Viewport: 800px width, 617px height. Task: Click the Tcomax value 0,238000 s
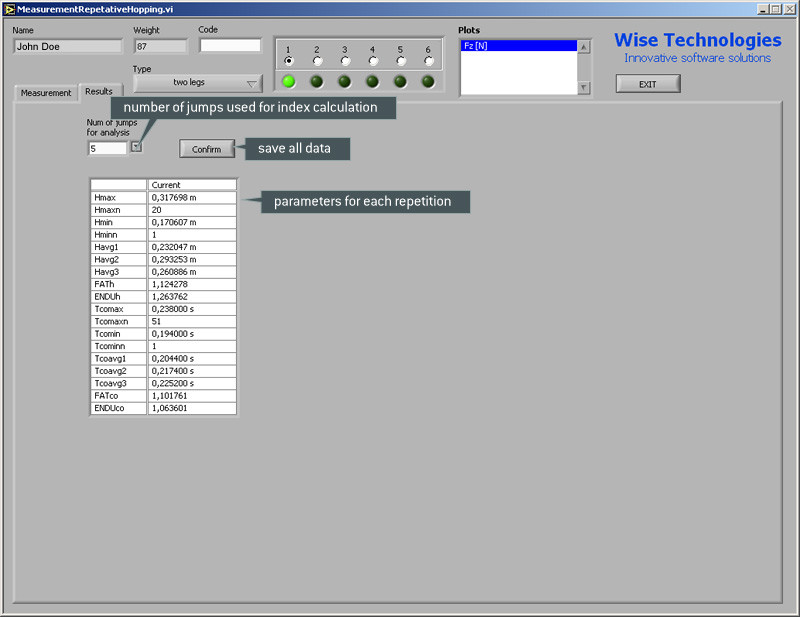[192, 309]
